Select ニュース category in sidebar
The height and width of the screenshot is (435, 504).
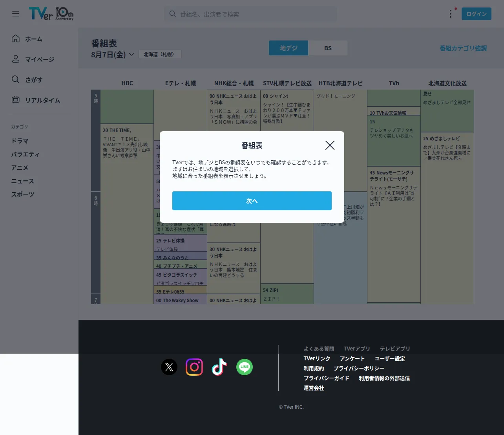(23, 181)
